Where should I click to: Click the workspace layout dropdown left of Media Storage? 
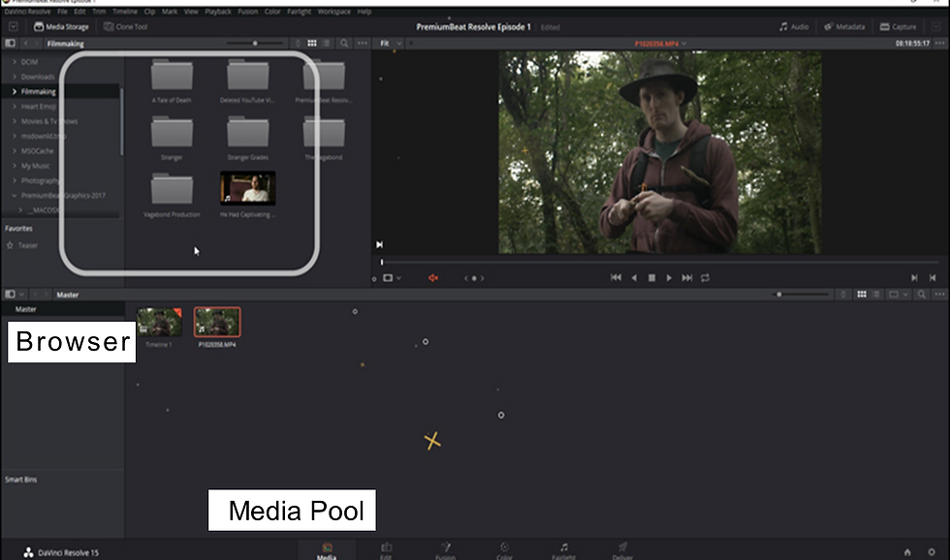pyautogui.click(x=13, y=26)
